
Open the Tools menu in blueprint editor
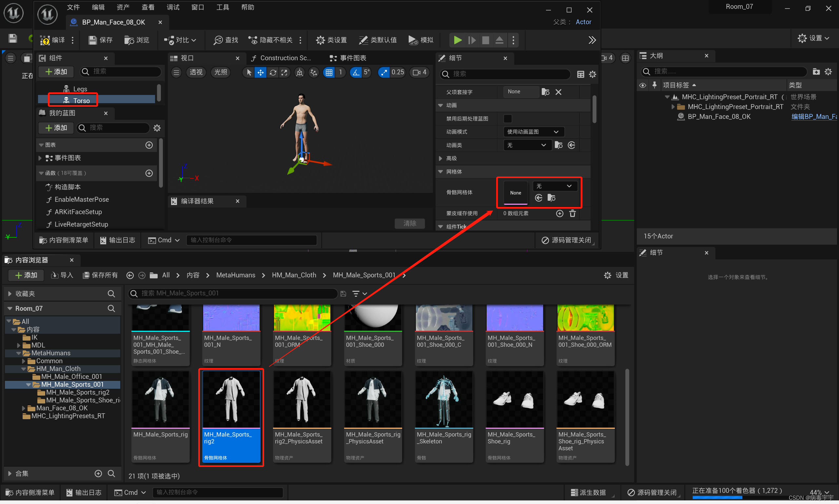pyautogui.click(x=223, y=7)
